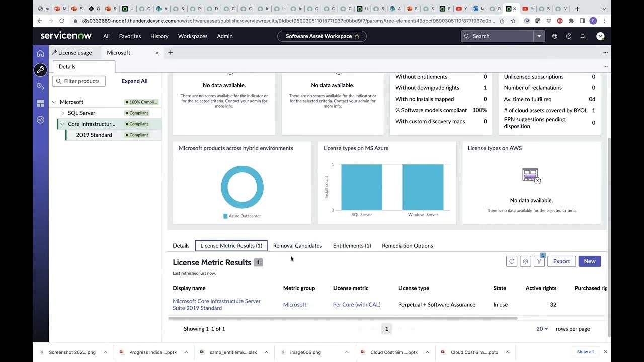Viewport: 644px width, 362px height.
Task: Click the browser Forward arrow
Action: coord(51,21)
